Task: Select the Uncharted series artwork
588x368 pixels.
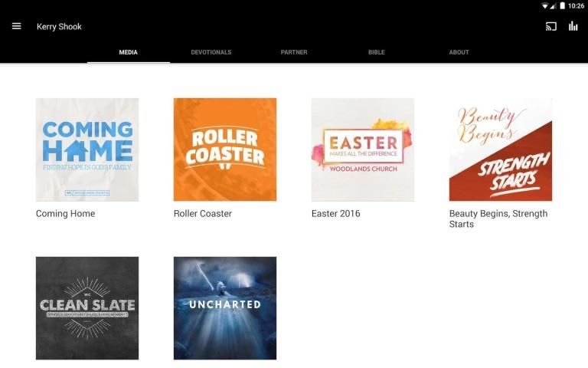Action: (x=225, y=308)
